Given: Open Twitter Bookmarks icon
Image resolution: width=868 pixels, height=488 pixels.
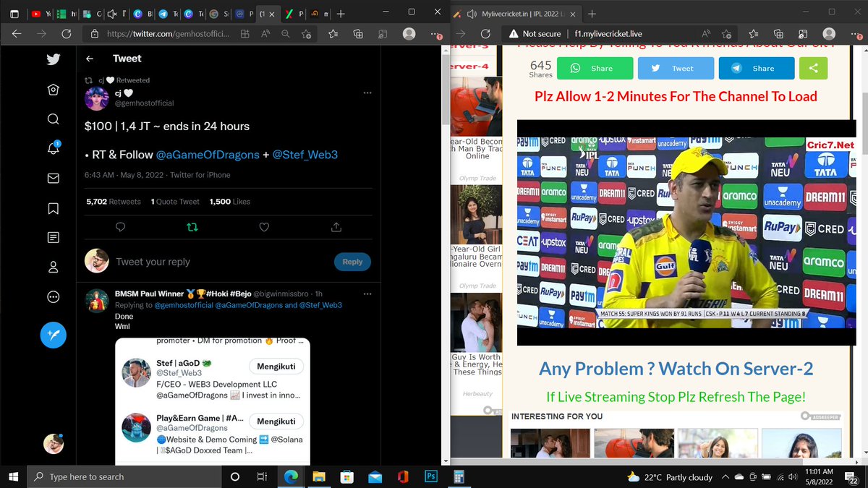Looking at the screenshot, I should pos(53,207).
